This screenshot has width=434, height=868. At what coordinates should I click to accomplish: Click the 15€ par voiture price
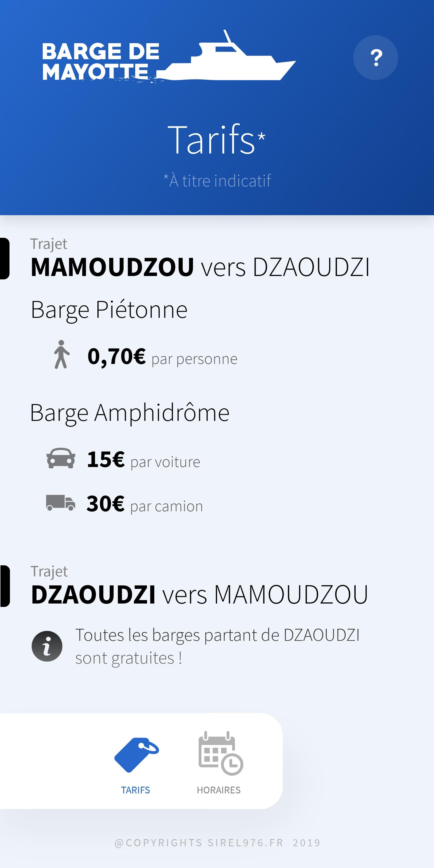click(143, 460)
